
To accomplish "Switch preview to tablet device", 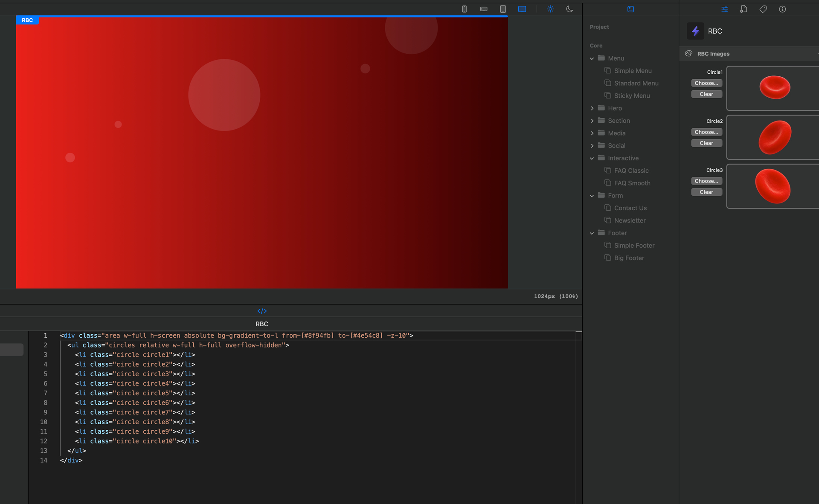I will pyautogui.click(x=503, y=9).
